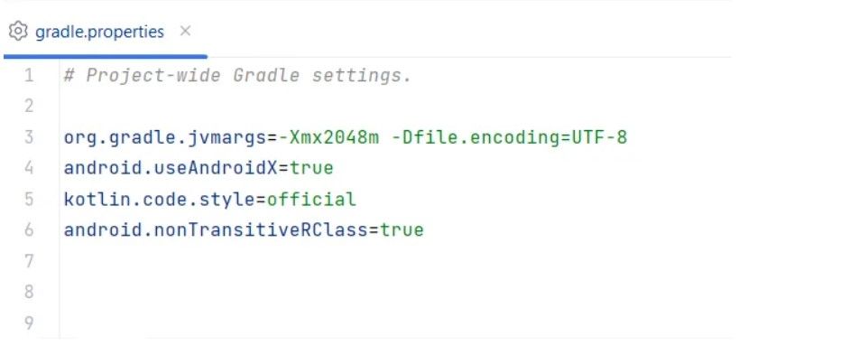Viewport: 868px width, 355px height.
Task: Click on org.gradle.jvmargs property key
Action: tap(165, 137)
